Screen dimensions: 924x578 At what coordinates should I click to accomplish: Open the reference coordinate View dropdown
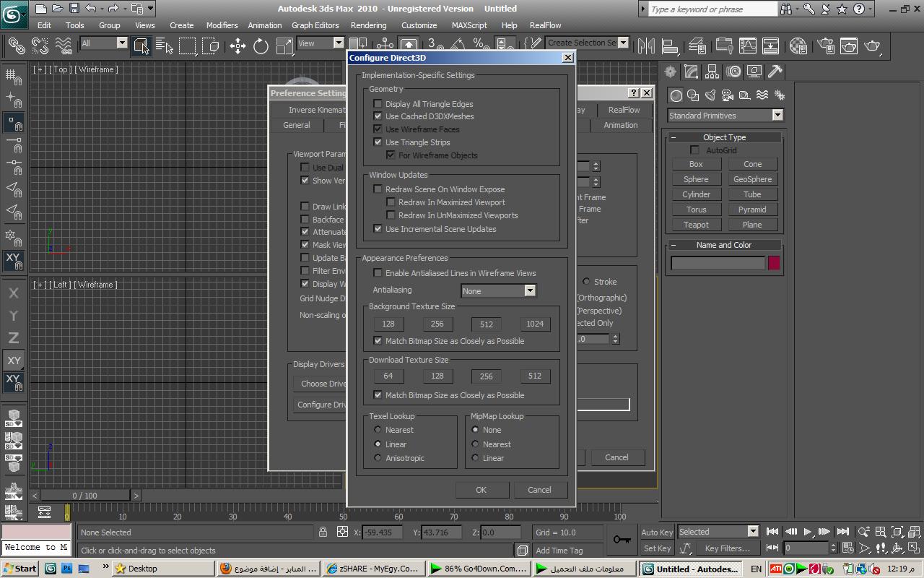click(x=338, y=43)
